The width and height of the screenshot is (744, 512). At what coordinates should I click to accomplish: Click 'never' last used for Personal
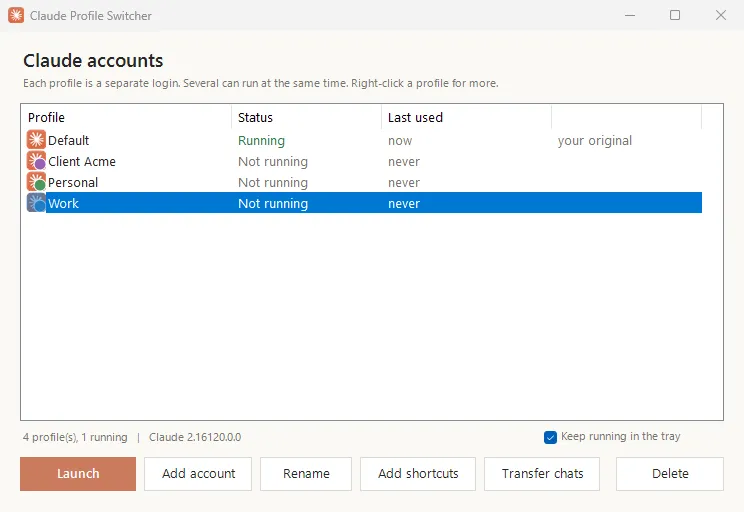404,183
